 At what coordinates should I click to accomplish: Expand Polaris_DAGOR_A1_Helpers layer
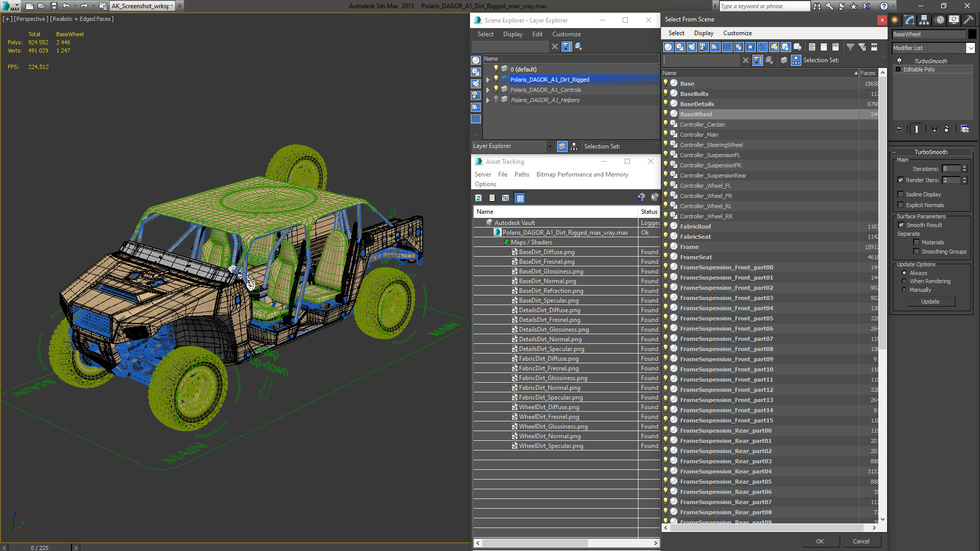click(x=487, y=100)
